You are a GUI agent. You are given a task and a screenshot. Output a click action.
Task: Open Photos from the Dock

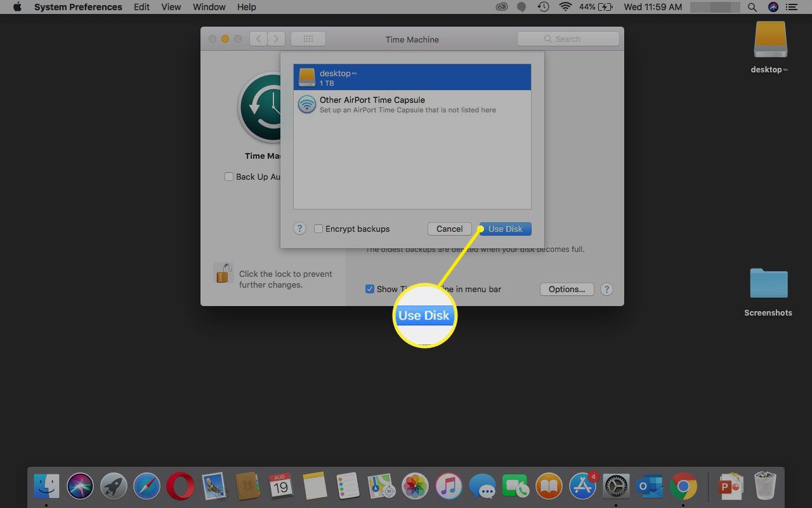pyautogui.click(x=416, y=487)
